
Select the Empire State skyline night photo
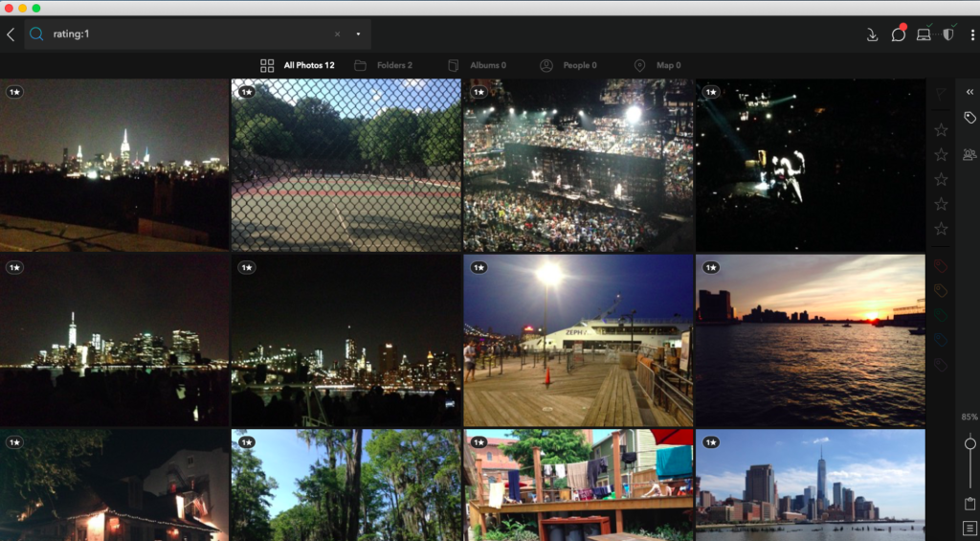pos(115,165)
